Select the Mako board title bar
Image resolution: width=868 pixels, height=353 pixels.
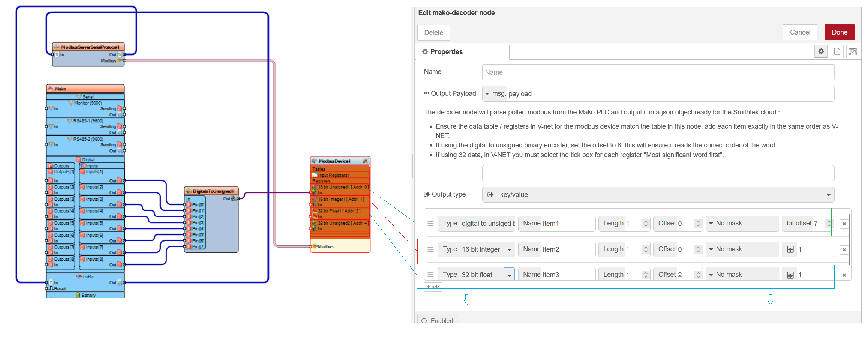click(85, 89)
